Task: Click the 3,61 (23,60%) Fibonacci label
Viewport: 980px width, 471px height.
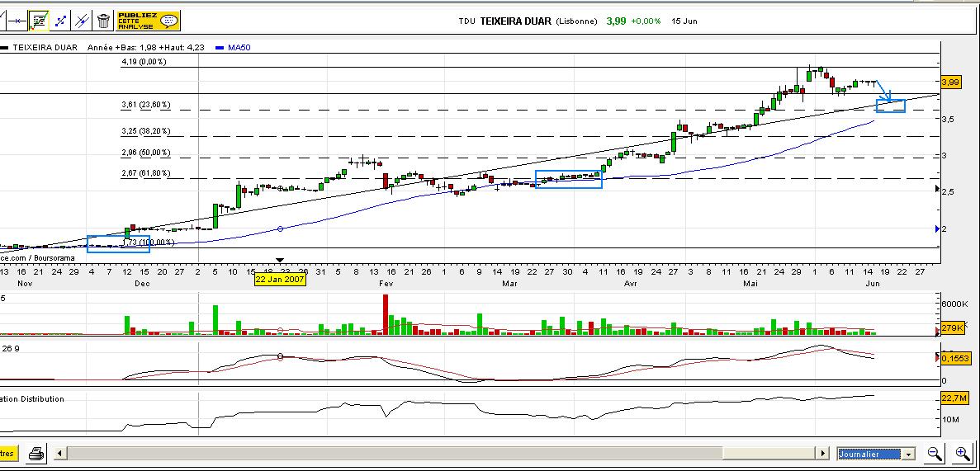Action: click(x=145, y=105)
